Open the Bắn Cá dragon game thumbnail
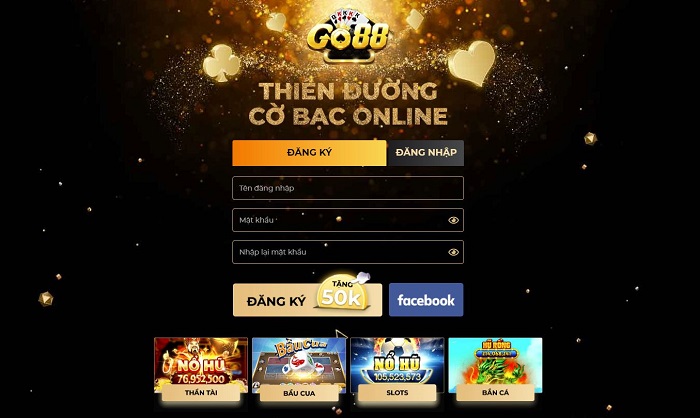 495,365
